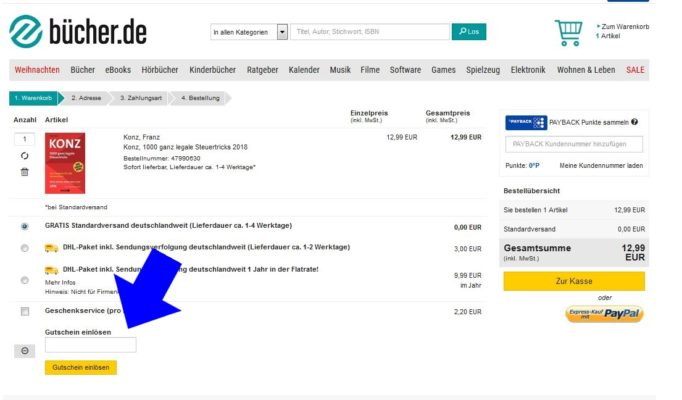
Task: Click the PAYBACK logo
Action: (x=526, y=122)
